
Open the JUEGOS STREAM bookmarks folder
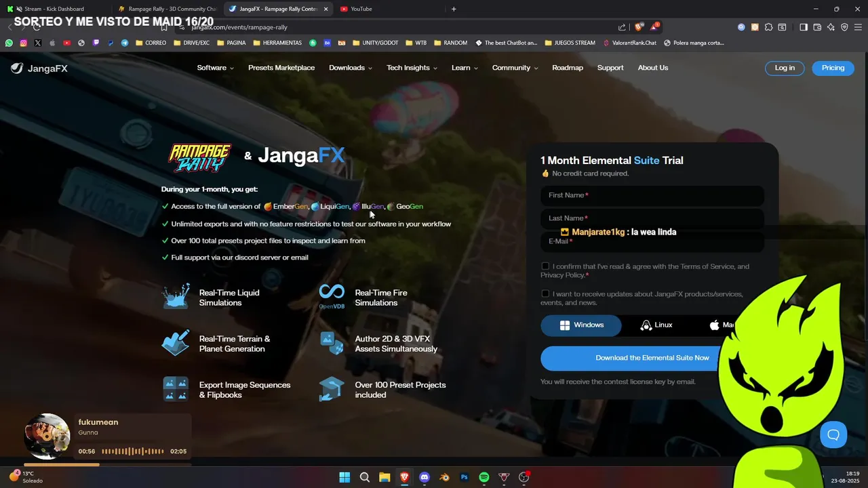click(x=570, y=43)
